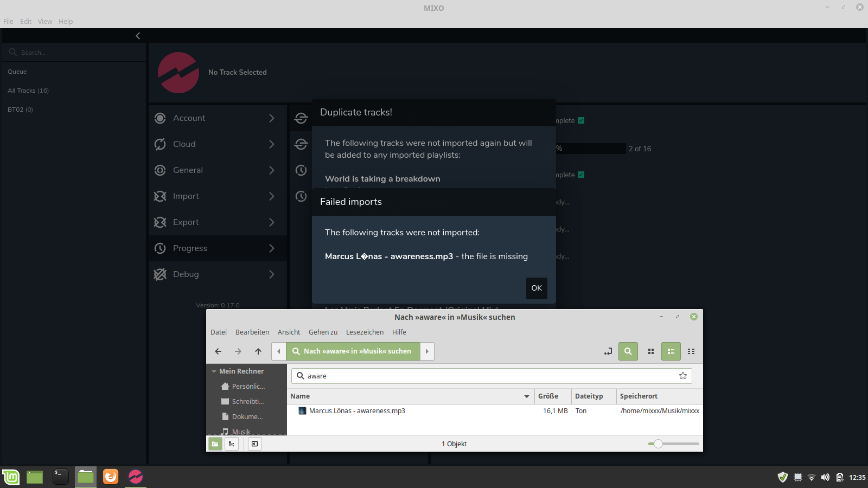Open All Tracks (16) playlist
The width and height of the screenshot is (868, 488).
(x=28, y=91)
